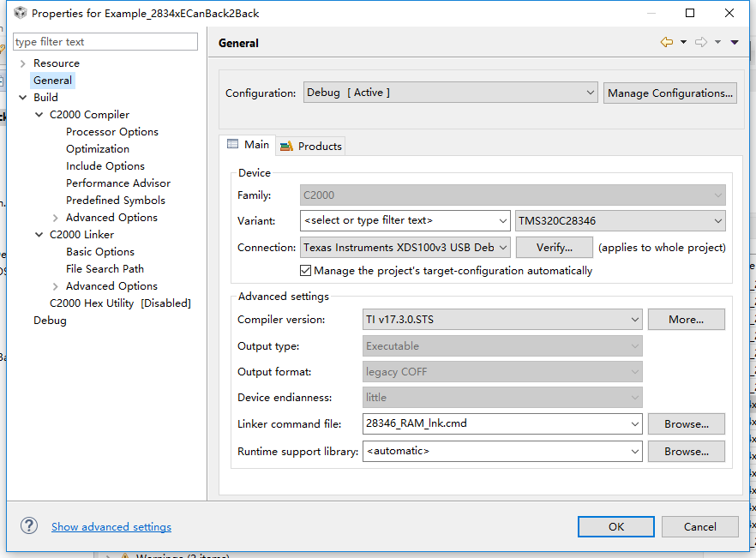The height and width of the screenshot is (558, 756).
Task: Toggle automatic target-configuration management checkbox
Action: pos(306,271)
